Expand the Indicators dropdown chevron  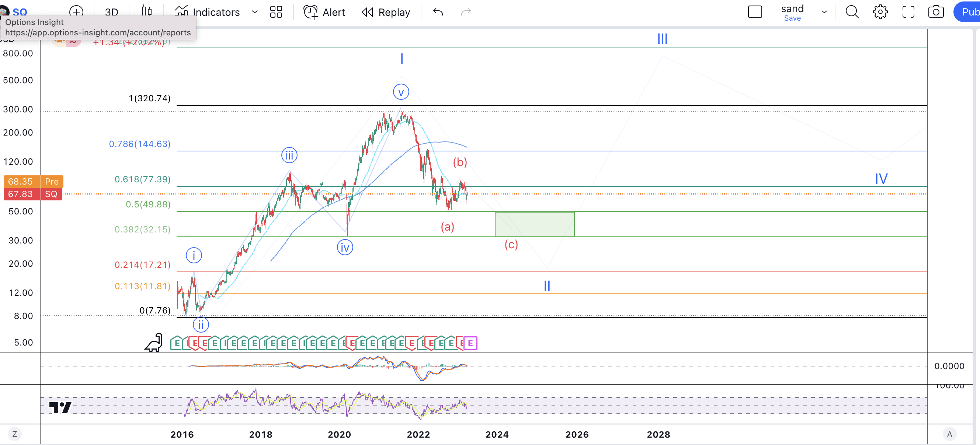coord(254,12)
